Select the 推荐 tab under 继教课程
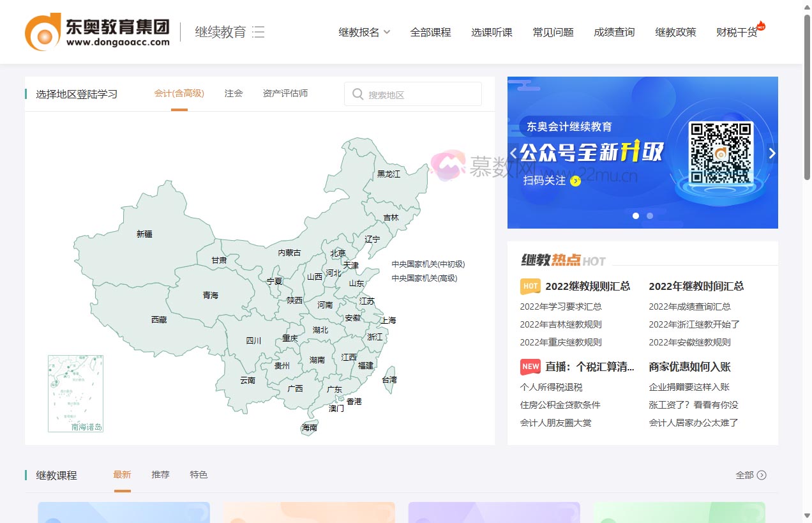812x523 pixels. click(x=160, y=474)
